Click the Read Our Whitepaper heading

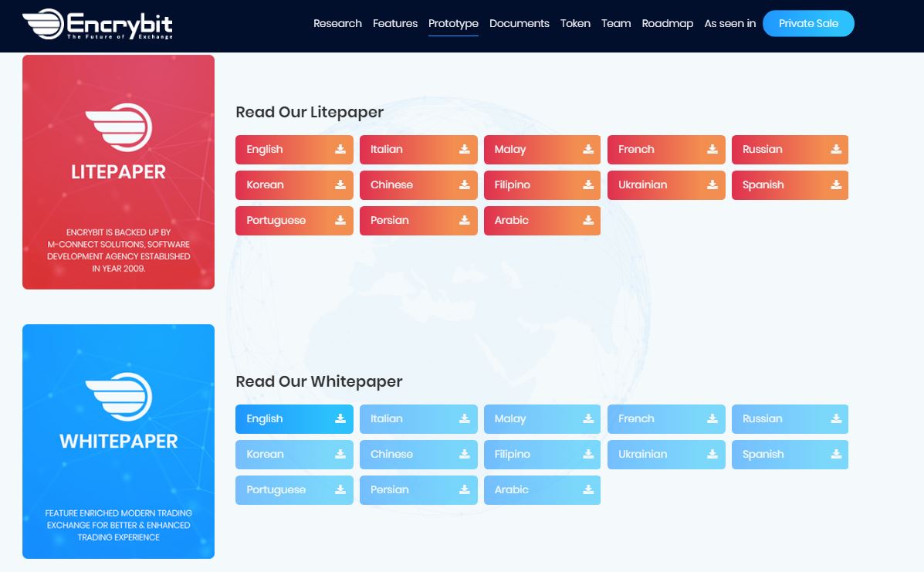click(x=319, y=381)
